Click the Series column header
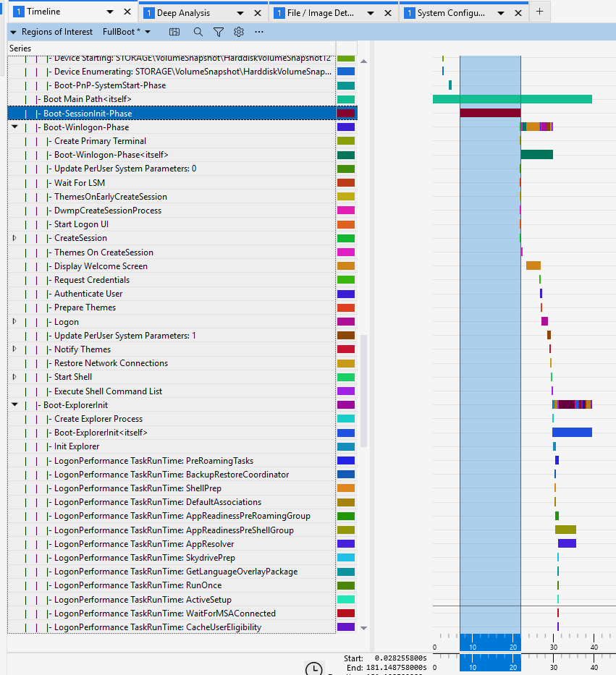Image resolution: width=616 pixels, height=675 pixels. tap(172, 48)
